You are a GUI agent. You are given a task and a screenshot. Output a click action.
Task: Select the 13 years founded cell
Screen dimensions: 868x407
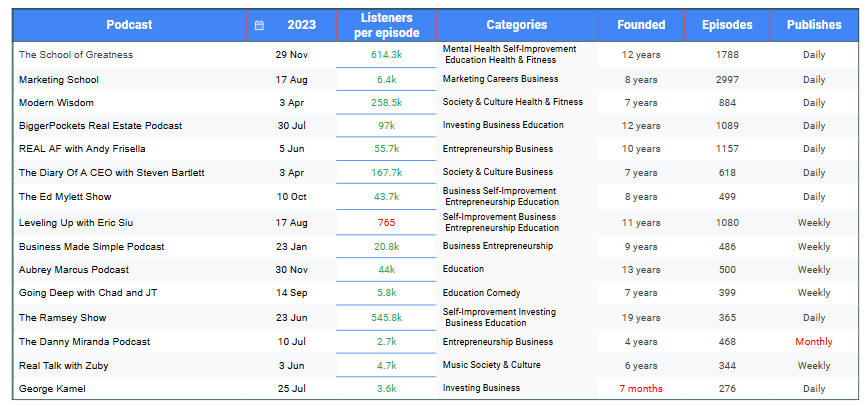pyautogui.click(x=641, y=270)
